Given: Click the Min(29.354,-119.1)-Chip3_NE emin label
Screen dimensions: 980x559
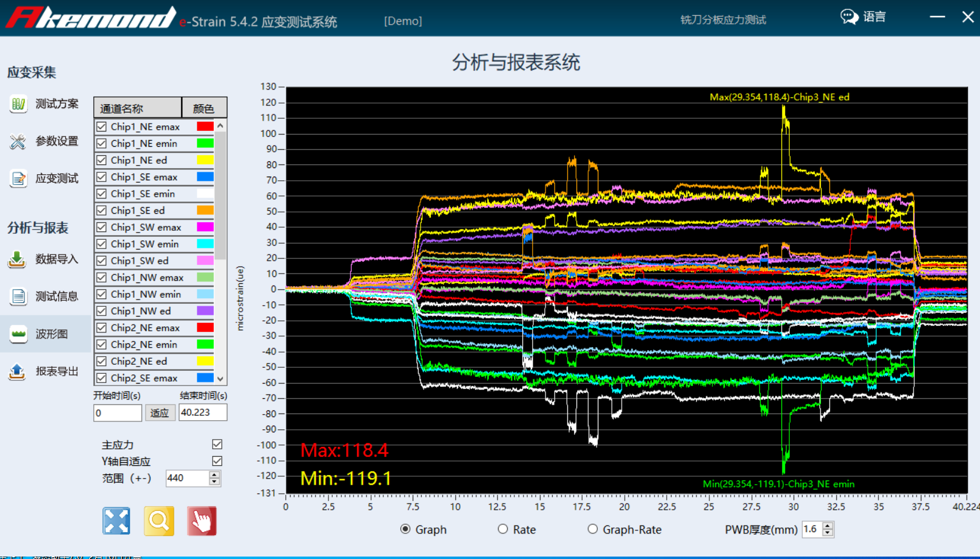Looking at the screenshot, I should pyautogui.click(x=779, y=484).
